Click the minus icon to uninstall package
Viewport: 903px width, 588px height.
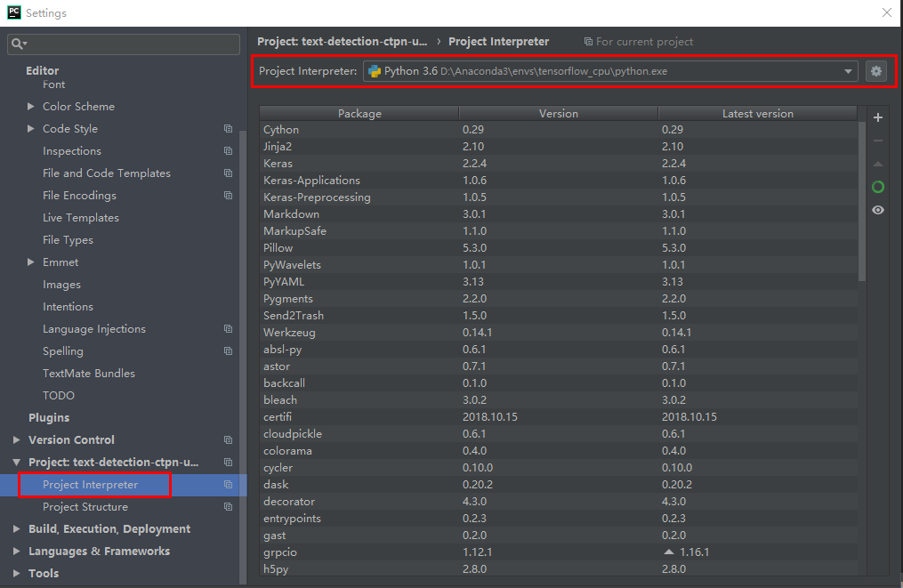tap(878, 141)
